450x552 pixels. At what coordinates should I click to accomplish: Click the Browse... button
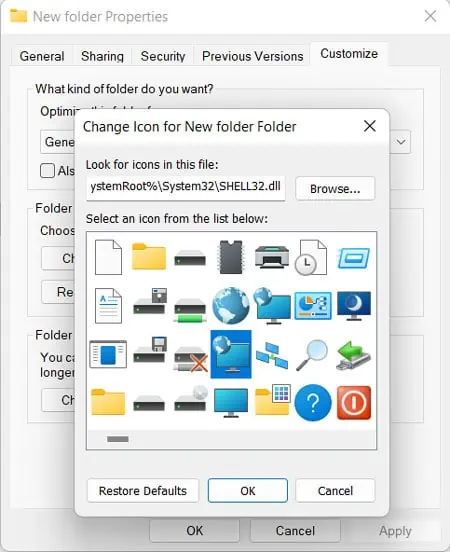335,189
